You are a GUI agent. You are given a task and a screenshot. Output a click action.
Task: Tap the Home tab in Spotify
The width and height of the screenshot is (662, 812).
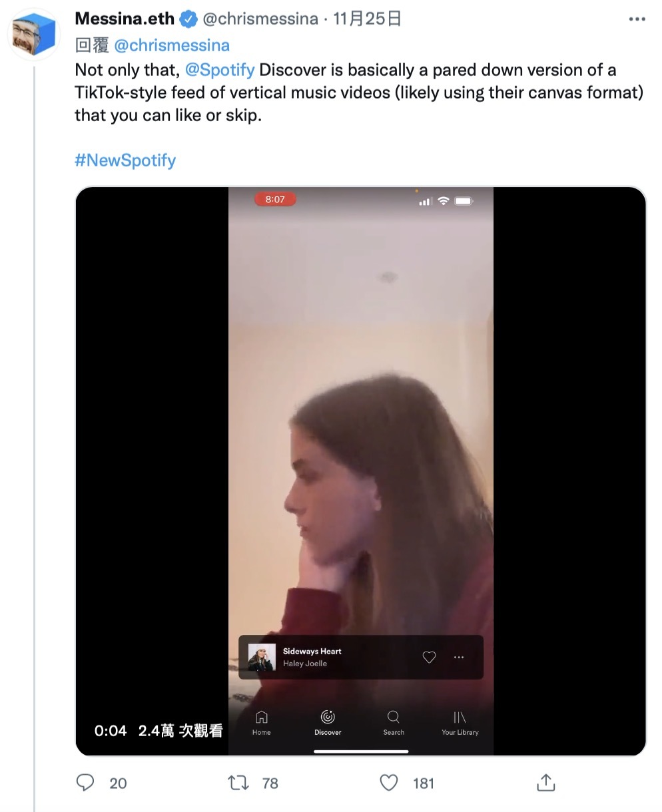[x=261, y=721]
